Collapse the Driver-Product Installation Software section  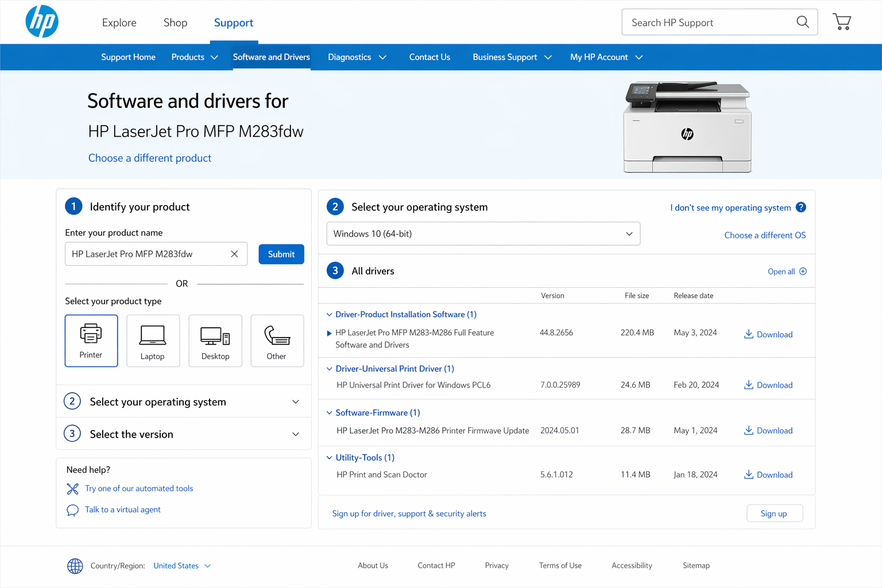pyautogui.click(x=328, y=315)
